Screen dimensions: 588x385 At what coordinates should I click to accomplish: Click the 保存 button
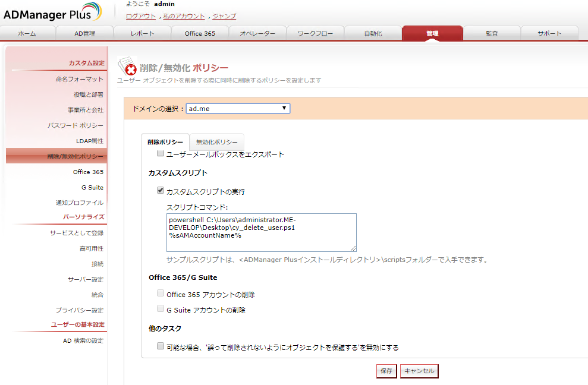[x=386, y=371]
